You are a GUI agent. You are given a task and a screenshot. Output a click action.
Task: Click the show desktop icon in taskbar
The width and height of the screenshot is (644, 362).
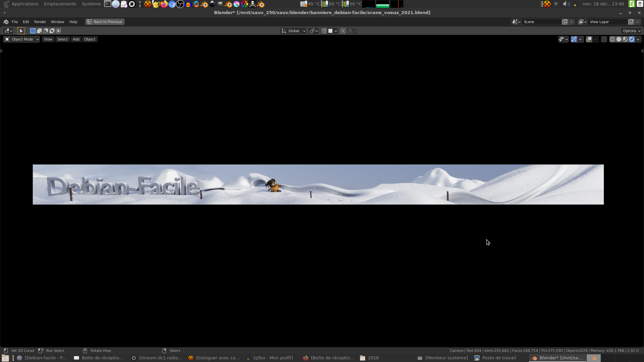[5, 358]
